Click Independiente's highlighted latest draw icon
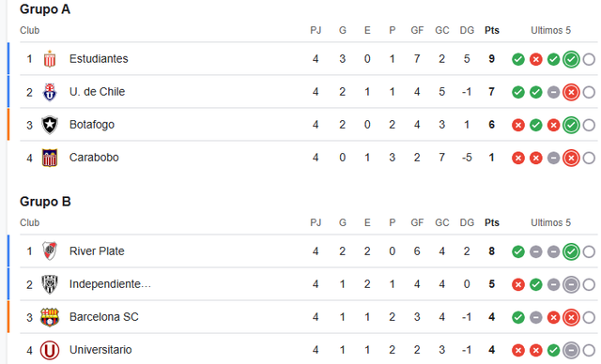The width and height of the screenshot is (601, 364). [x=571, y=285]
